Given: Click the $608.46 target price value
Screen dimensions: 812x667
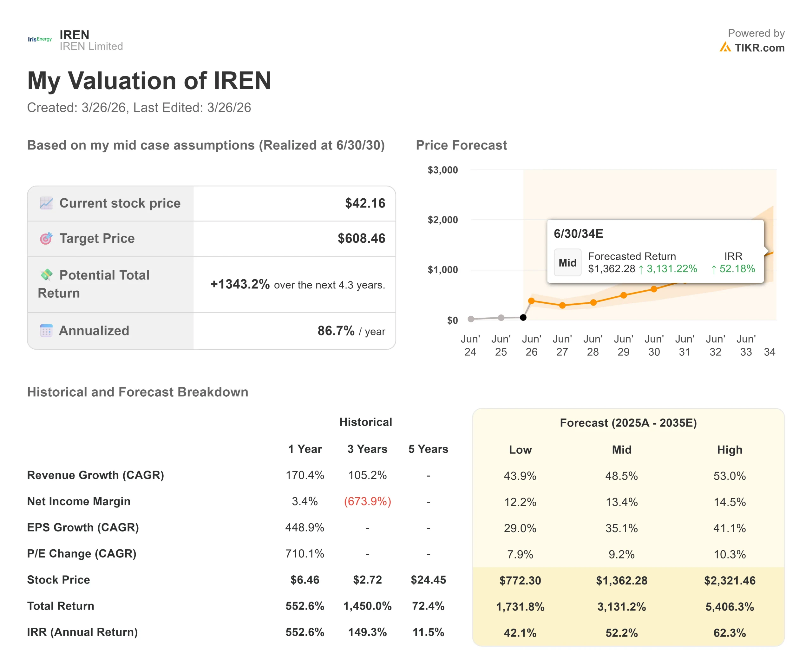Looking at the screenshot, I should (361, 238).
